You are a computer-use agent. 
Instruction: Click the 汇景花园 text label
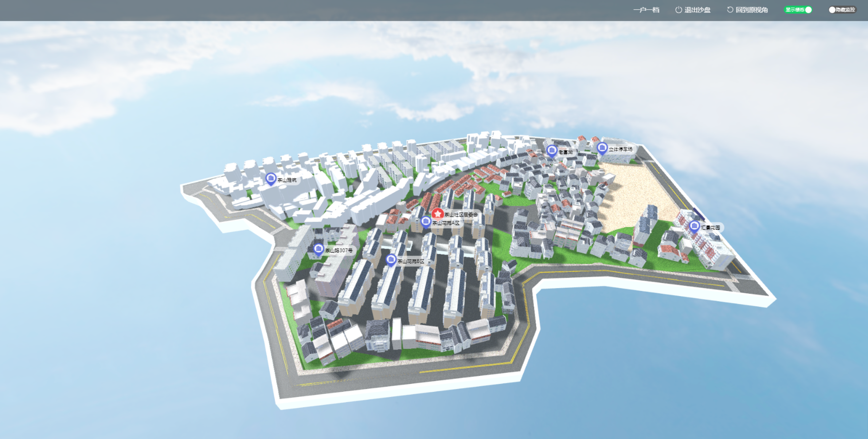point(710,228)
